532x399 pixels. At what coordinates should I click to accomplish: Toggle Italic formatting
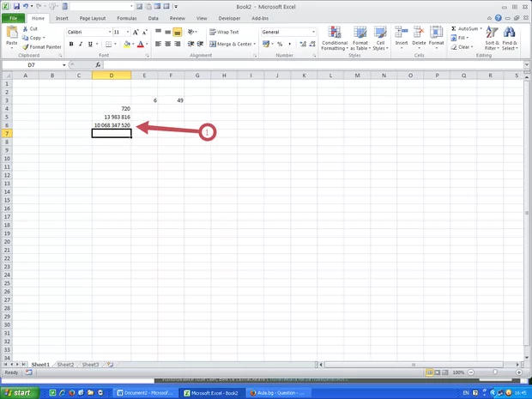[x=81, y=44]
